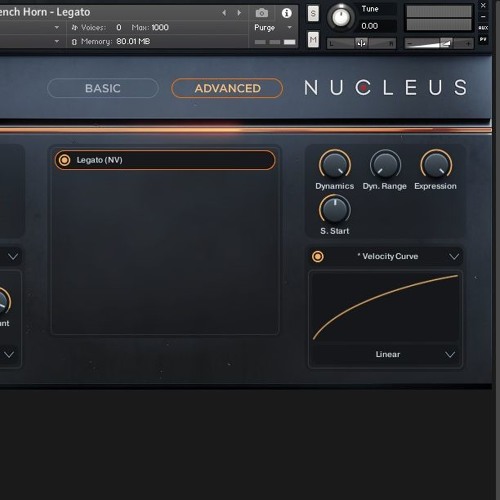Click the instrument name French Horn - Legato
The image size is (500, 500).
click(x=45, y=12)
